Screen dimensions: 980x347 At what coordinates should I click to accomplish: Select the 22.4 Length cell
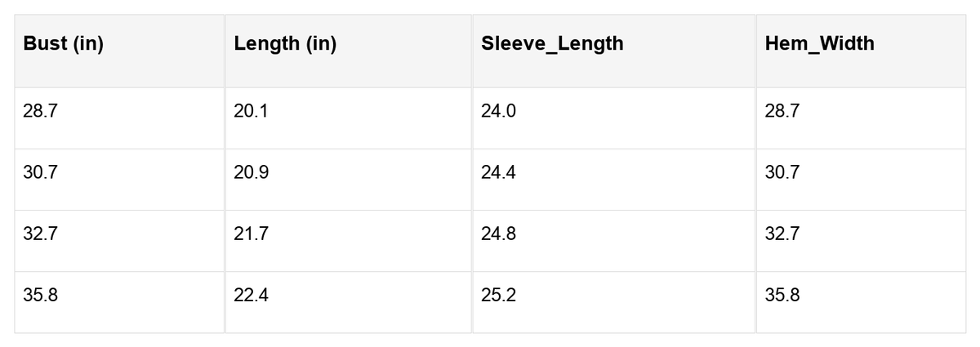(348, 302)
